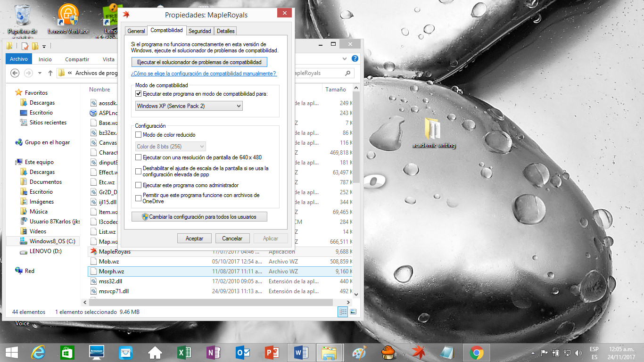Click the taskbar clock and date
The image size is (644, 362).
[621, 353]
